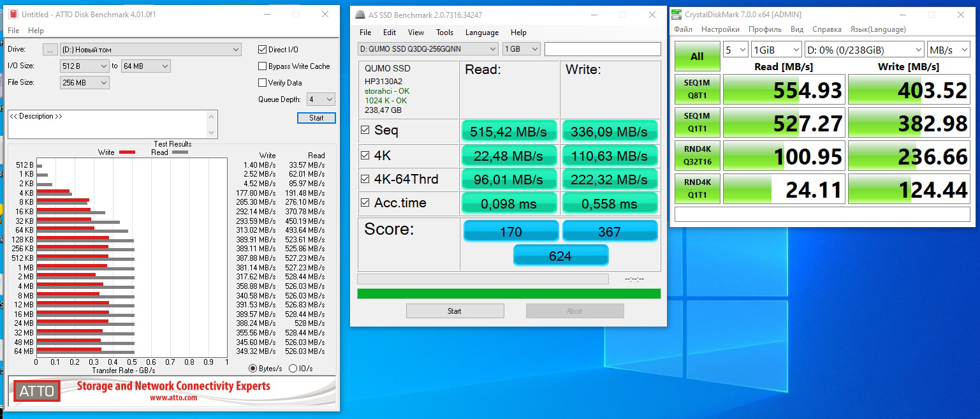Click the ATTO logo in the banner
The image size is (980, 419).
[37, 391]
